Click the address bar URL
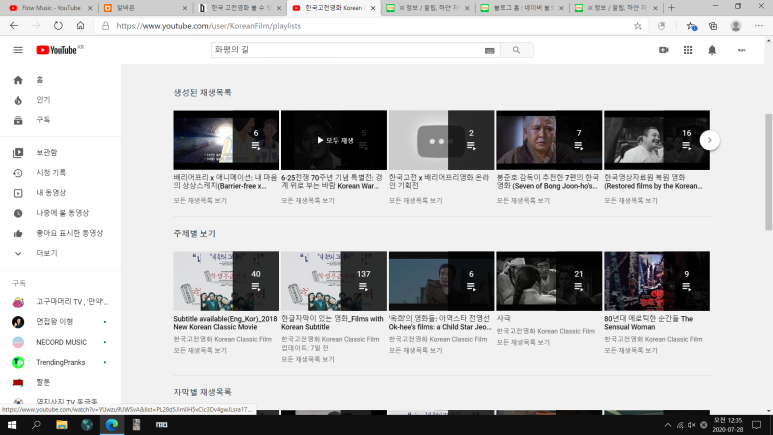This screenshot has height=435, width=773. (x=209, y=26)
